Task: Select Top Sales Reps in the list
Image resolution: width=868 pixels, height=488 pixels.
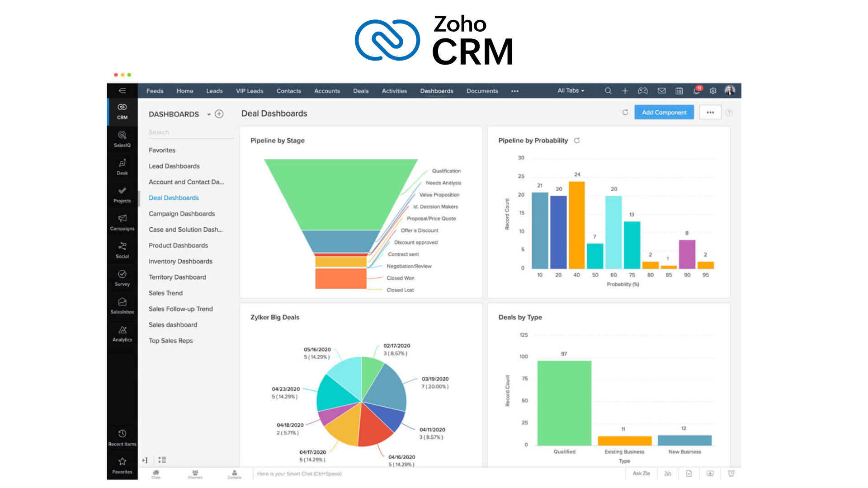Action: [x=170, y=341]
